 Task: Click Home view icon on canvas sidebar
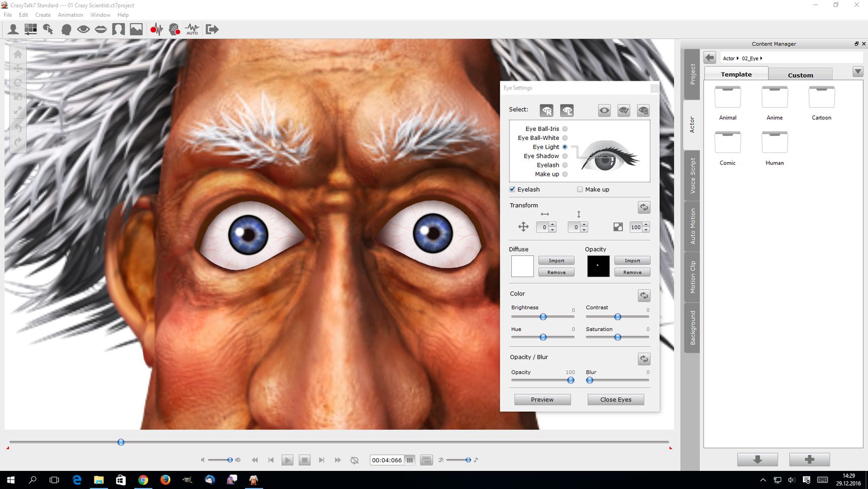click(x=18, y=54)
